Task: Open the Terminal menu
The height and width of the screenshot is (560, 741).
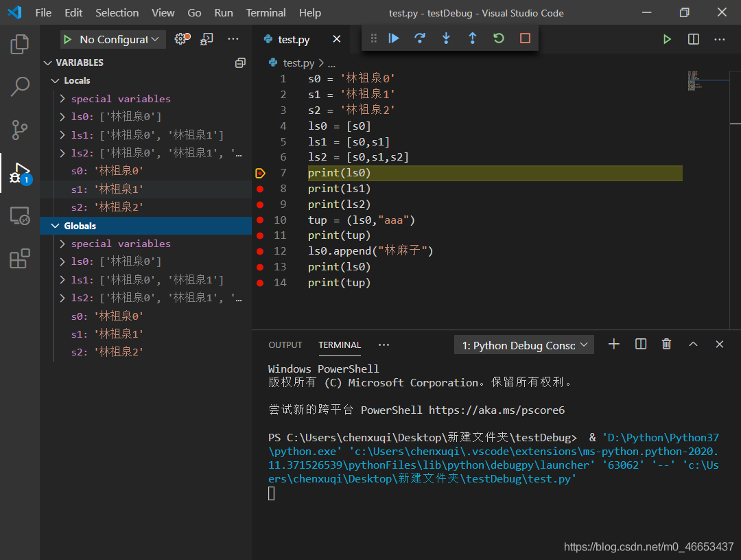Action: click(266, 12)
